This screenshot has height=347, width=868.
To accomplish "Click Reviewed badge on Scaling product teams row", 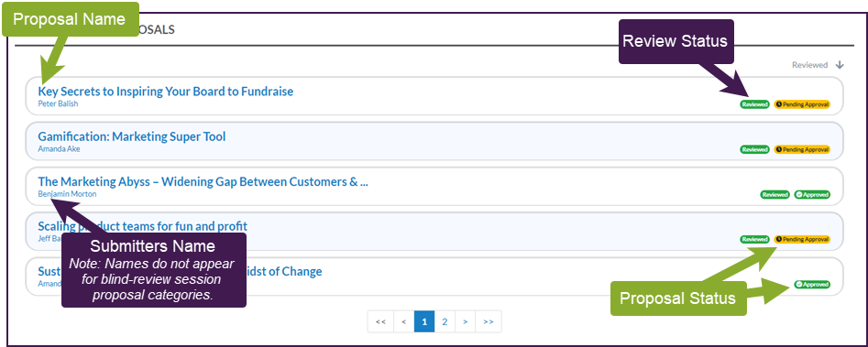I will (x=754, y=239).
